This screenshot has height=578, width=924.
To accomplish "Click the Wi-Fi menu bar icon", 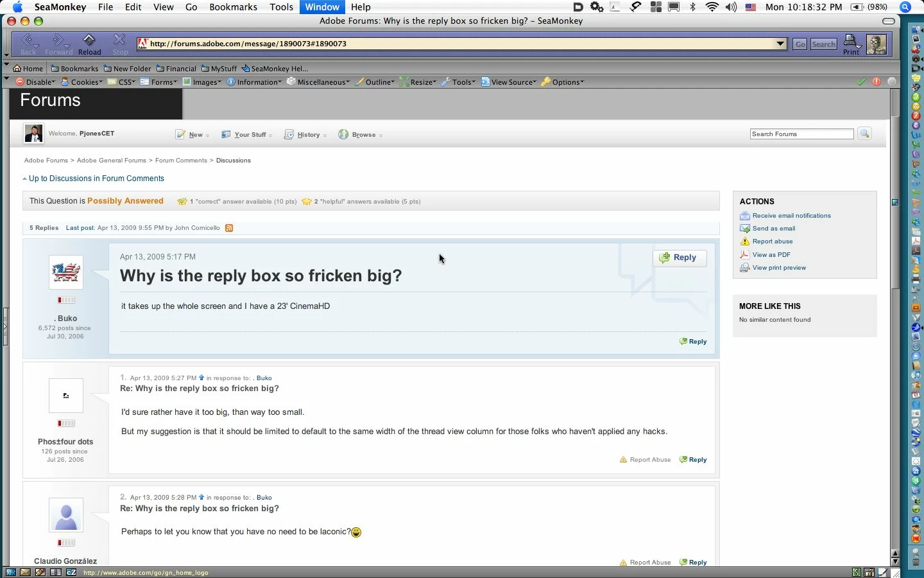I will 712,7.
